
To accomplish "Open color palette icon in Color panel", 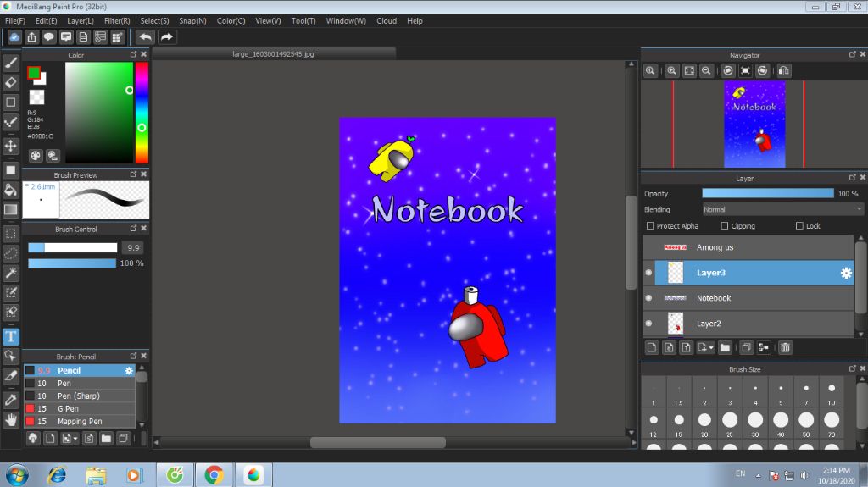I will click(x=36, y=156).
